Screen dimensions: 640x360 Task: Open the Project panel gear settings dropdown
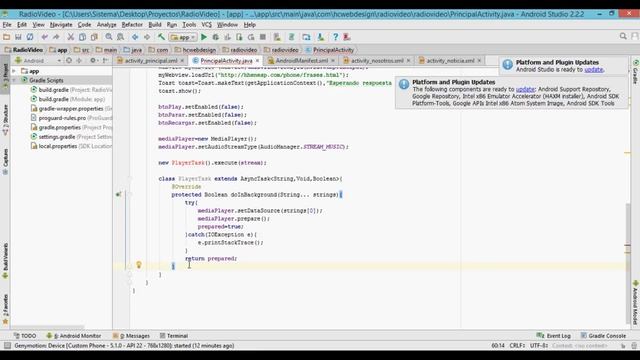coord(94,60)
